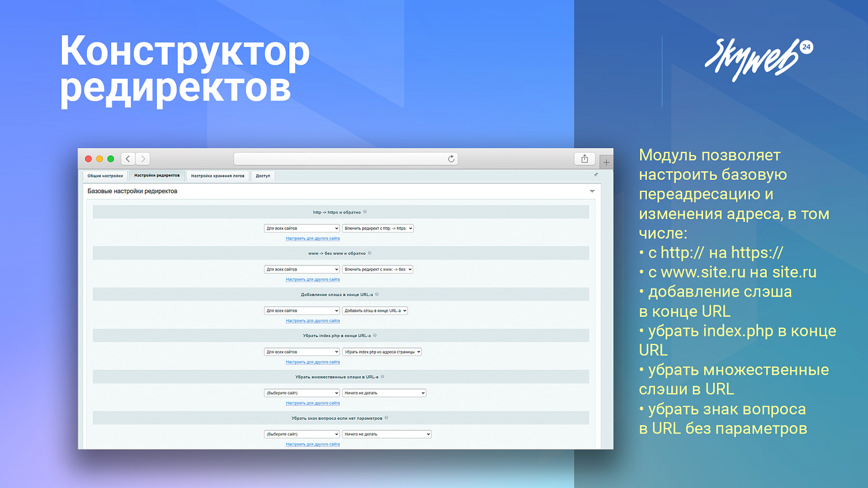Reload the page via the browser refresh icon

pyautogui.click(x=451, y=158)
